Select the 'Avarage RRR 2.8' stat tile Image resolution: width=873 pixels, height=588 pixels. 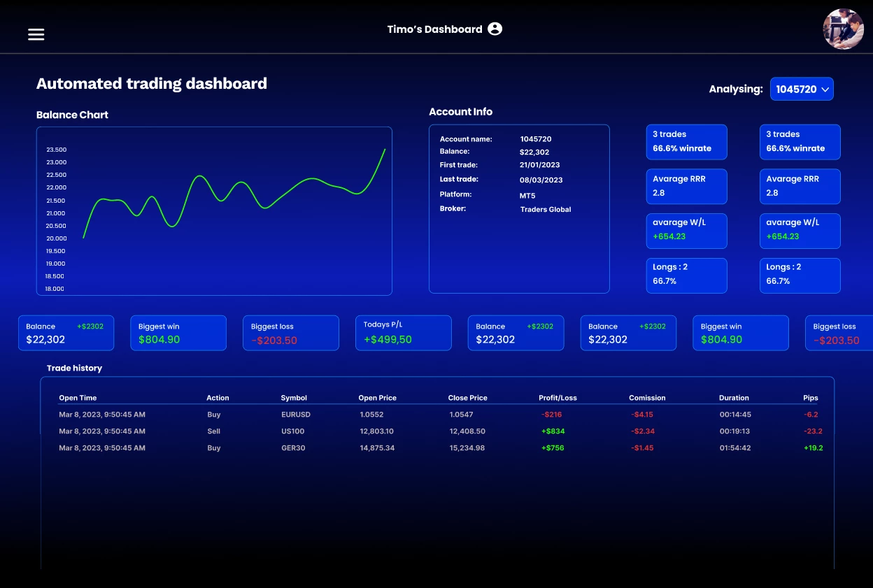click(x=686, y=186)
